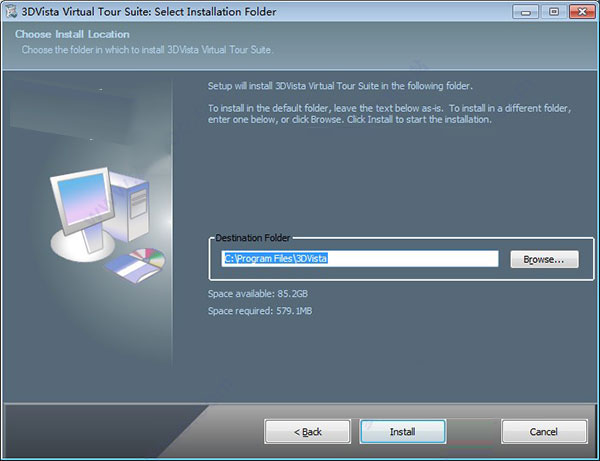Viewport: 600px width, 461px height.
Task: Click the 'Setup will install 3DVista' sentence
Action: point(340,86)
